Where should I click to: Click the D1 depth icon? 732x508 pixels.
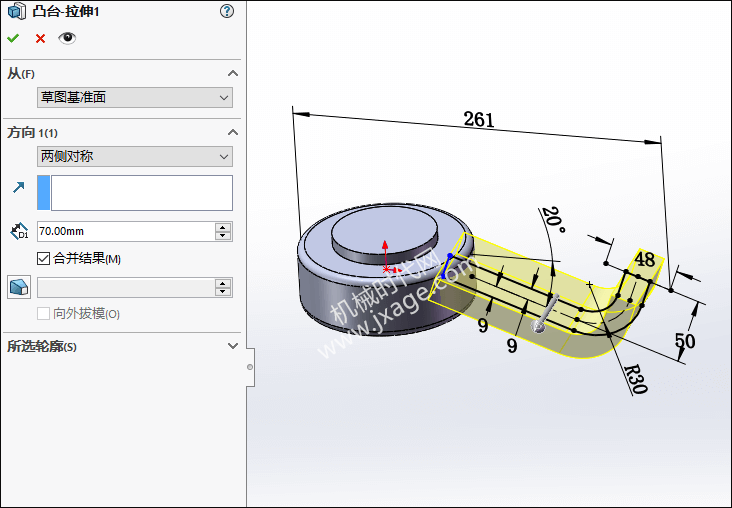pos(20,231)
